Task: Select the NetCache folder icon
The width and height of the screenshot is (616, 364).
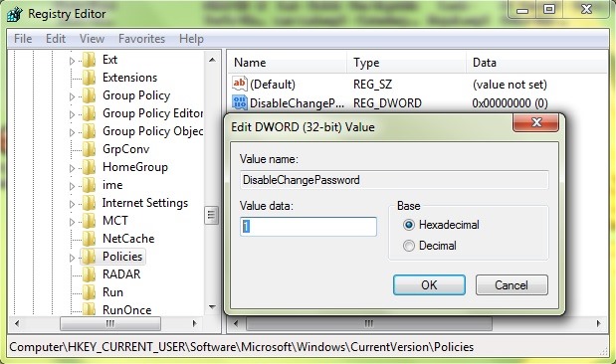Action: tap(90, 239)
